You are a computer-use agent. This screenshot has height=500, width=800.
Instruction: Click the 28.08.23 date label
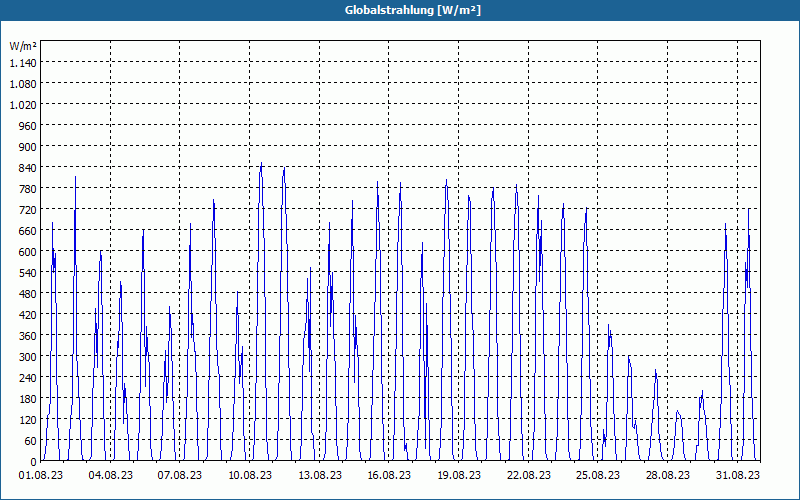point(667,475)
